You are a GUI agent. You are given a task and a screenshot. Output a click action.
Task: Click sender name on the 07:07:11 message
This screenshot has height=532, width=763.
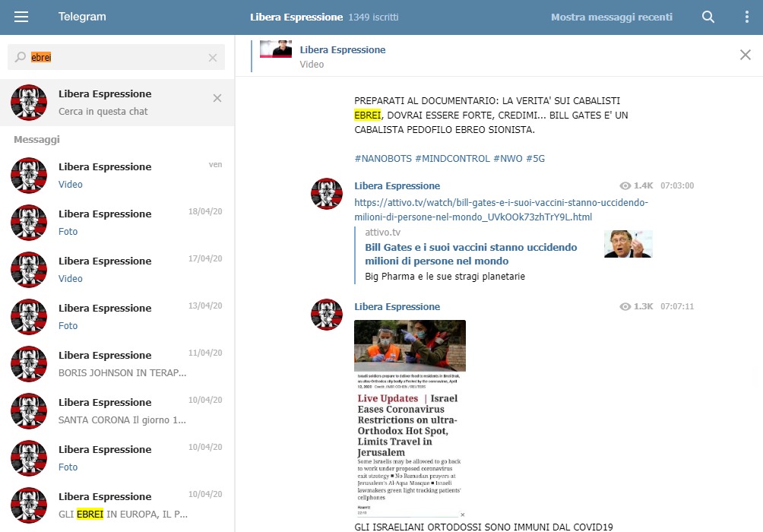(397, 307)
